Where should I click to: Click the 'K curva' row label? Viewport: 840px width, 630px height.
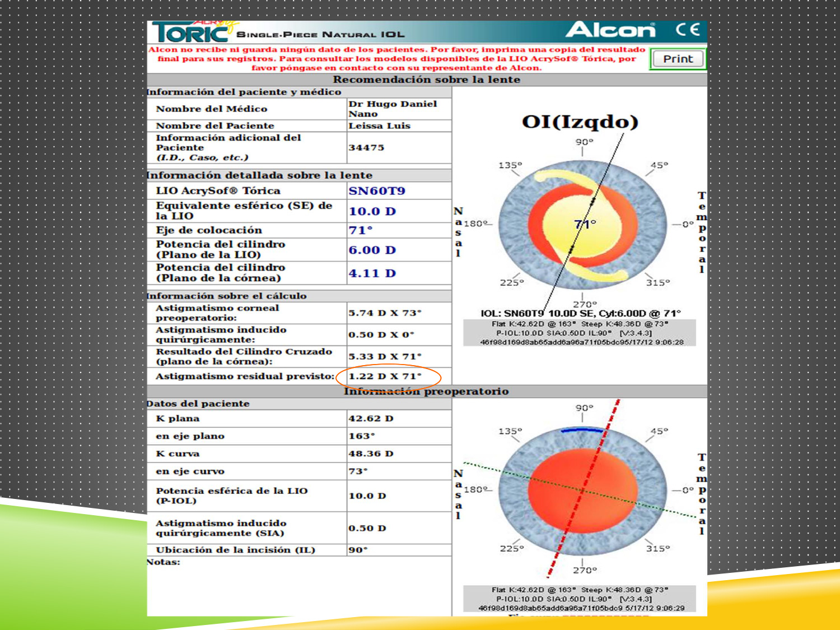(178, 454)
